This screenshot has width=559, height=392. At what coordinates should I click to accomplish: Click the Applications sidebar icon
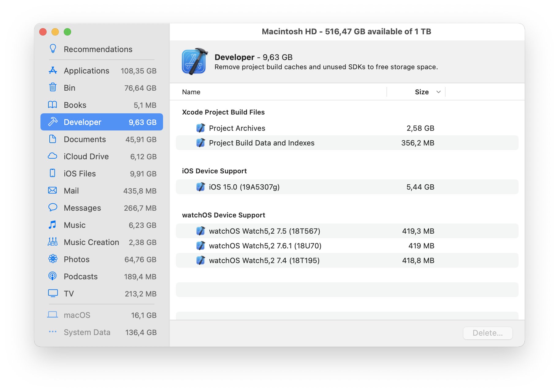point(53,70)
